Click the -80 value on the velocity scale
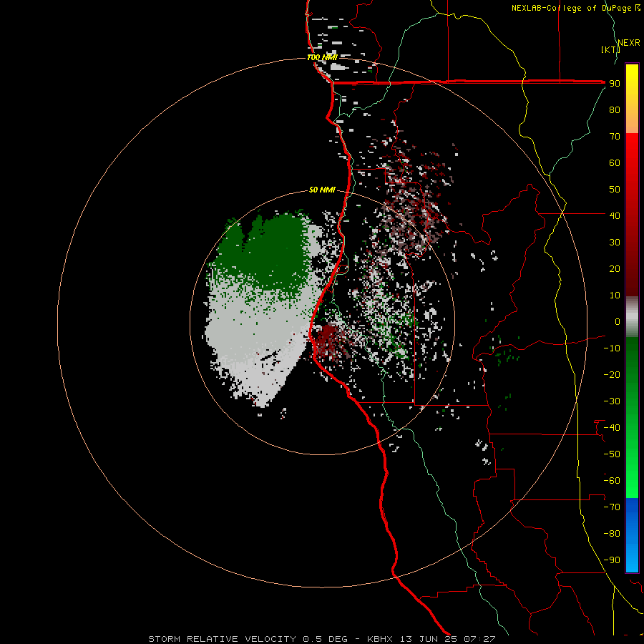This screenshot has width=644, height=644. tap(612, 534)
